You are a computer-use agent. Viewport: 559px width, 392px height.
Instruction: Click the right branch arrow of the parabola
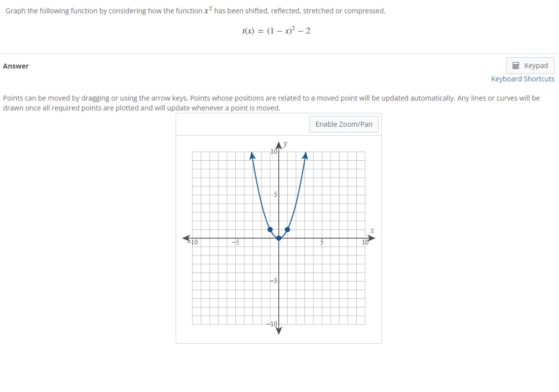pyautogui.click(x=305, y=155)
